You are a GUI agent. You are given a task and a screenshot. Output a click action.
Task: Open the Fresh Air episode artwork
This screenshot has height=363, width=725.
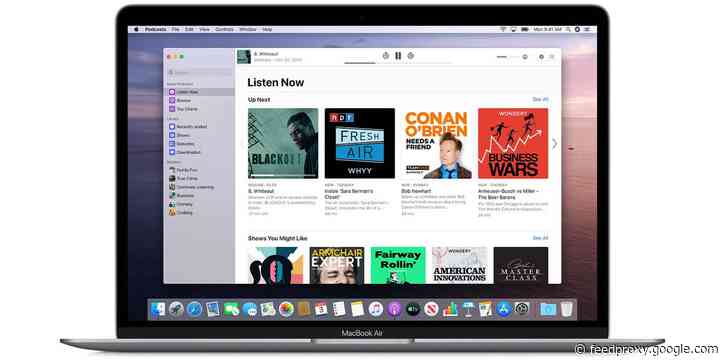(360, 143)
